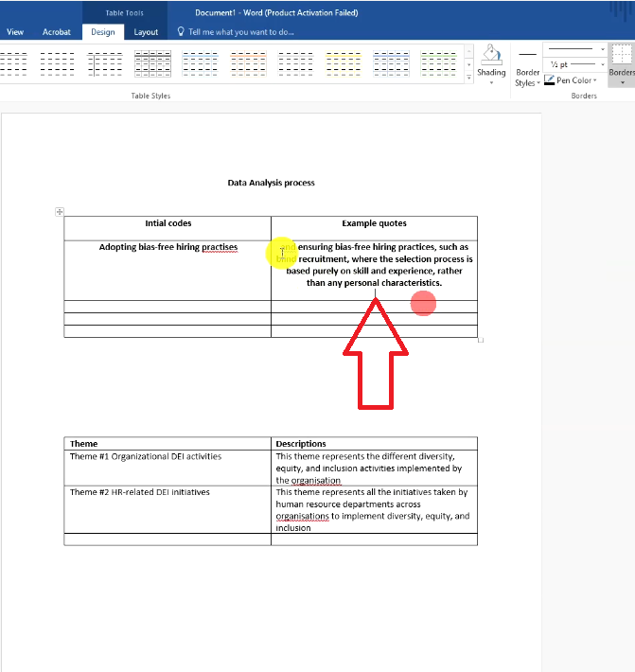Click Theme #2 HR-related DEI initiatives cell

point(168,509)
